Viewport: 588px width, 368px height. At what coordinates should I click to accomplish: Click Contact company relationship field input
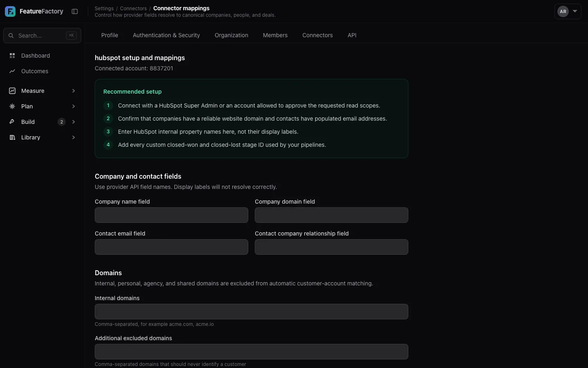tap(332, 247)
